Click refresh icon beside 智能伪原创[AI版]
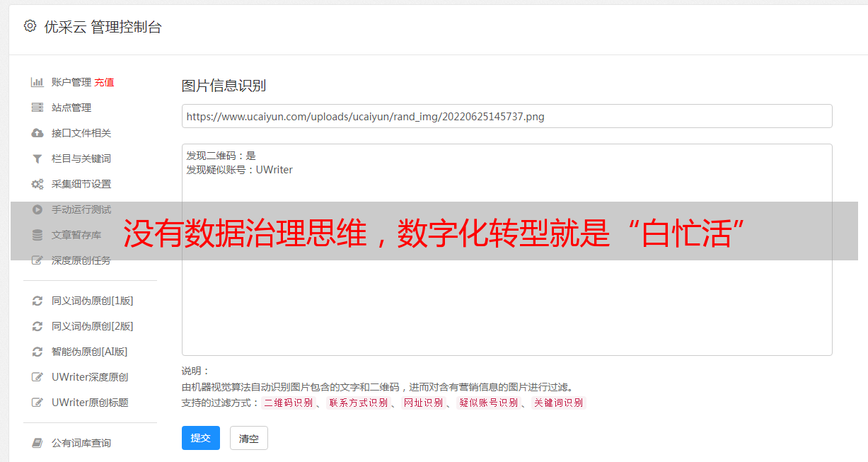Screen dimensions: 868x462 tap(37, 352)
